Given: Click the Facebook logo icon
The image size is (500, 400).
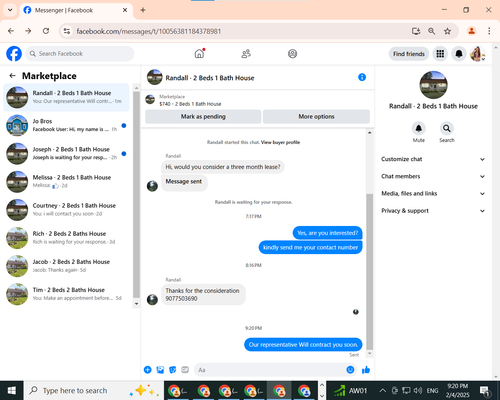Looking at the screenshot, I should (14, 54).
